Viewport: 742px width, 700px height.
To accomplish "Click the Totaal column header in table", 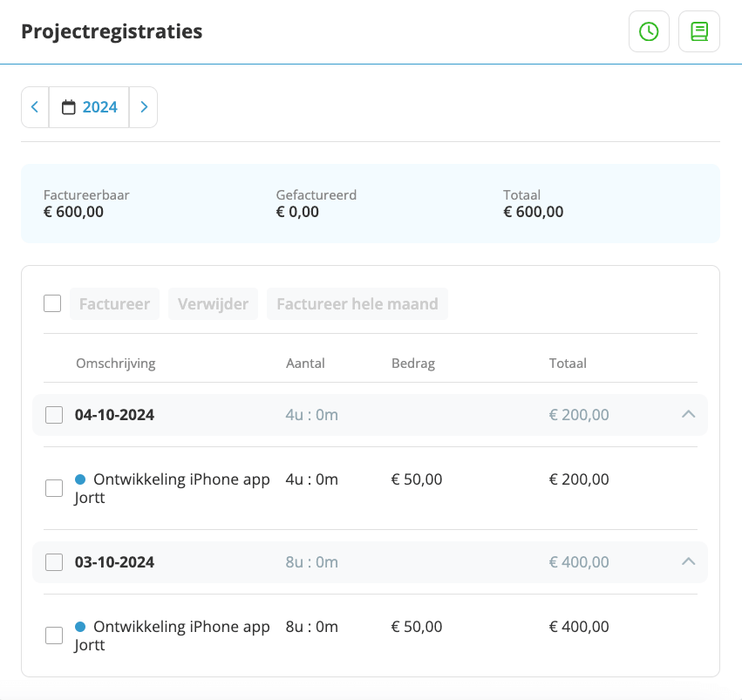I will pyautogui.click(x=568, y=364).
